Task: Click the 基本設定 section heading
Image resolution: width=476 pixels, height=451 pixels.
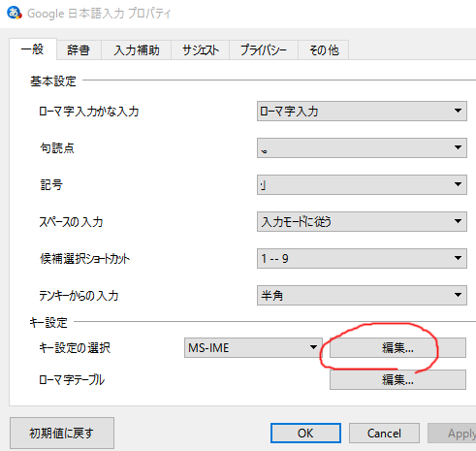Action: point(53,81)
